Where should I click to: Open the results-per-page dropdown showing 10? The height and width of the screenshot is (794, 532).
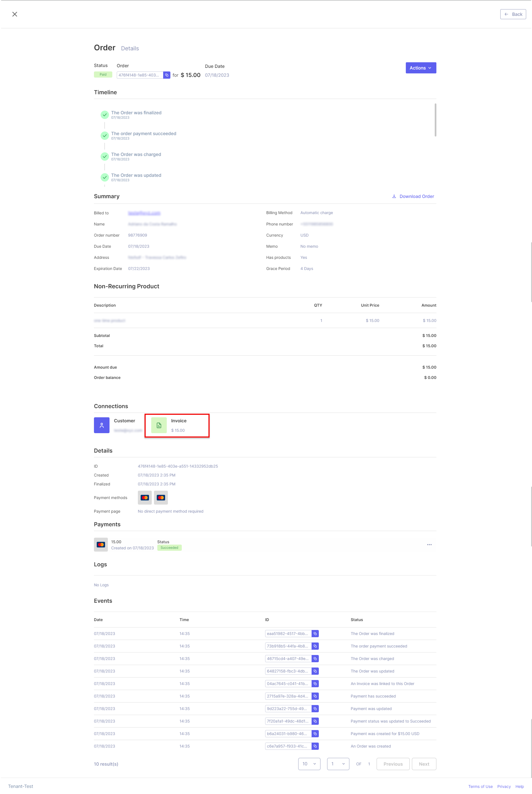(309, 764)
